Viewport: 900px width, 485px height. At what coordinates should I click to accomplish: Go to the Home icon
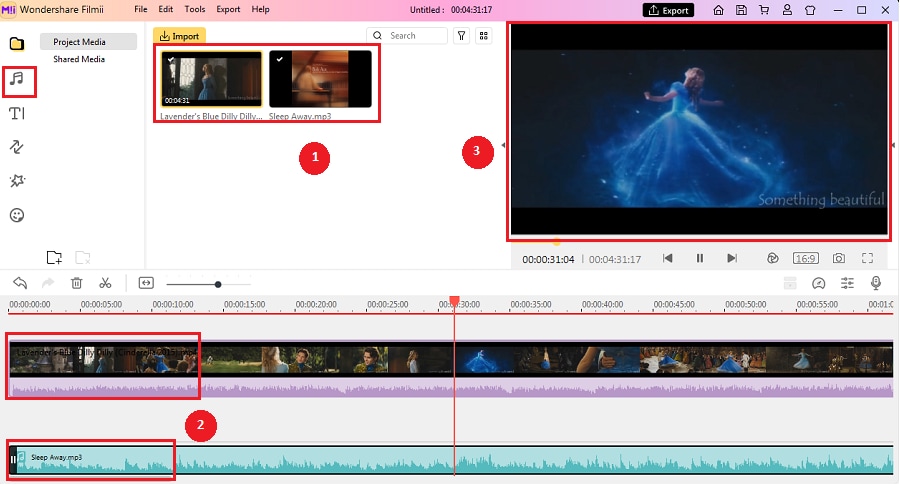pyautogui.click(x=719, y=10)
